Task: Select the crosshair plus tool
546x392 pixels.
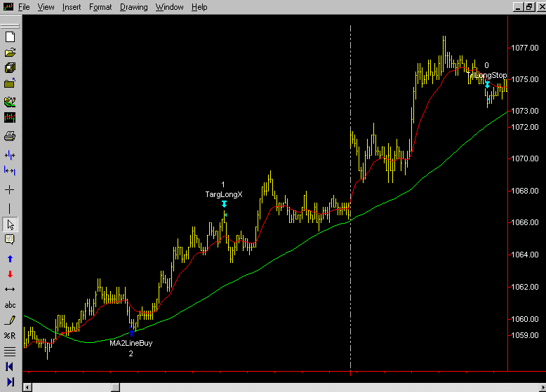Action: pyautogui.click(x=10, y=190)
